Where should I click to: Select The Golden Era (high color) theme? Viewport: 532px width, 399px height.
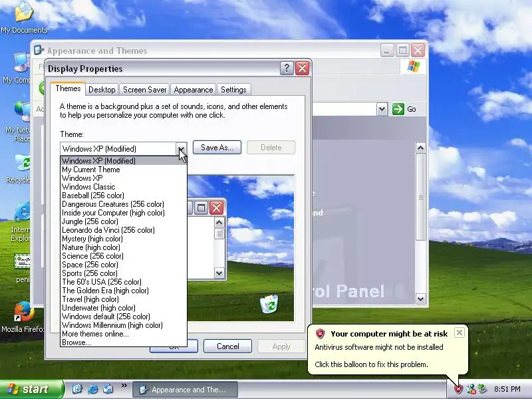click(x=124, y=291)
